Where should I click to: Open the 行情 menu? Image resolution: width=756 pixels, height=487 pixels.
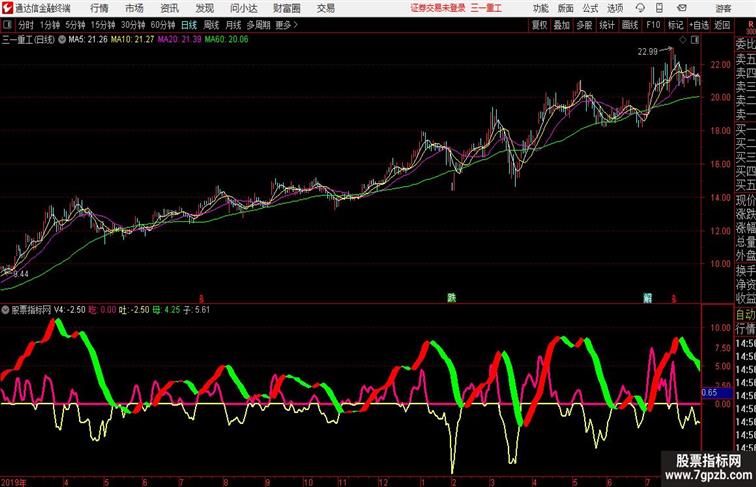coord(99,8)
